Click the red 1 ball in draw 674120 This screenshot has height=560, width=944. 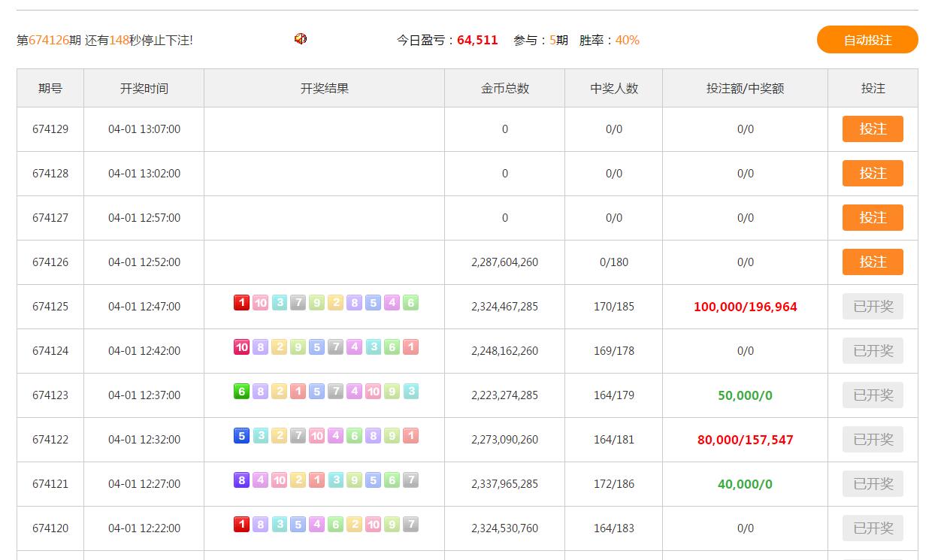point(241,525)
